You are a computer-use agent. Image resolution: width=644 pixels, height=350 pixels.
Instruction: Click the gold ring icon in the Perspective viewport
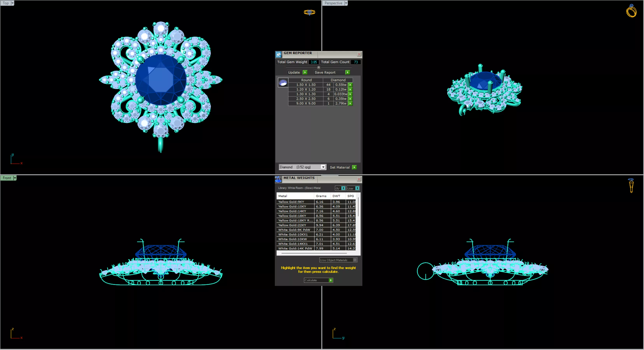632,11
